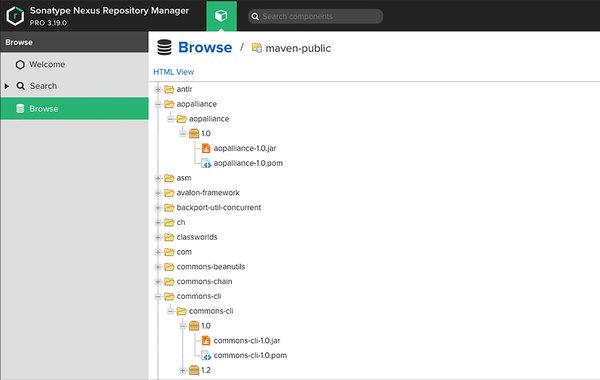600x380 pixels.
Task: Click the Browse database icon in sidebar
Action: click(20, 109)
